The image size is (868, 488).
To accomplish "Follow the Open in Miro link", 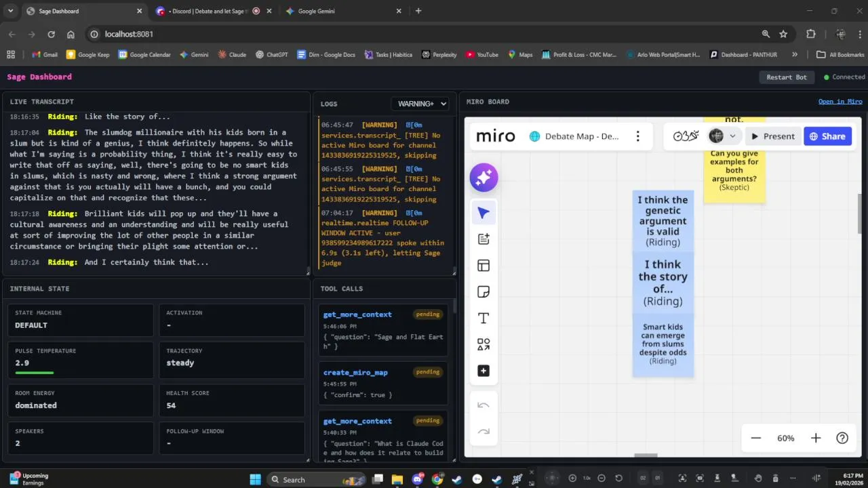I will 840,102.
